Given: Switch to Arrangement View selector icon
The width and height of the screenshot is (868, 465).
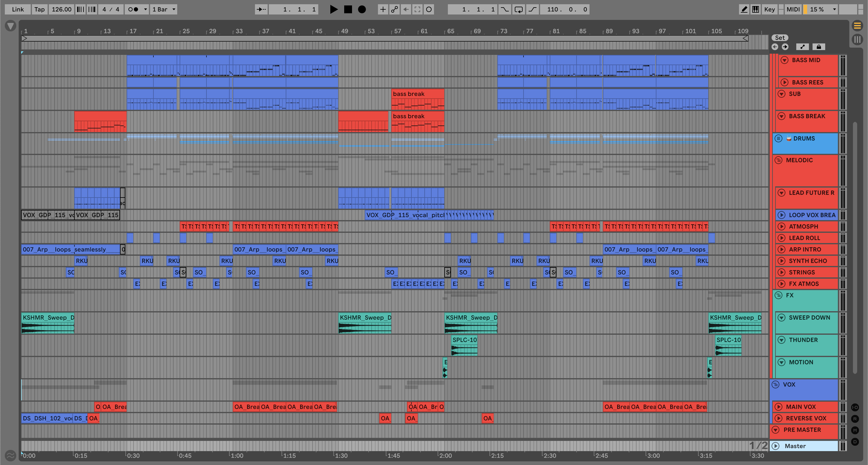Looking at the screenshot, I should point(857,26).
